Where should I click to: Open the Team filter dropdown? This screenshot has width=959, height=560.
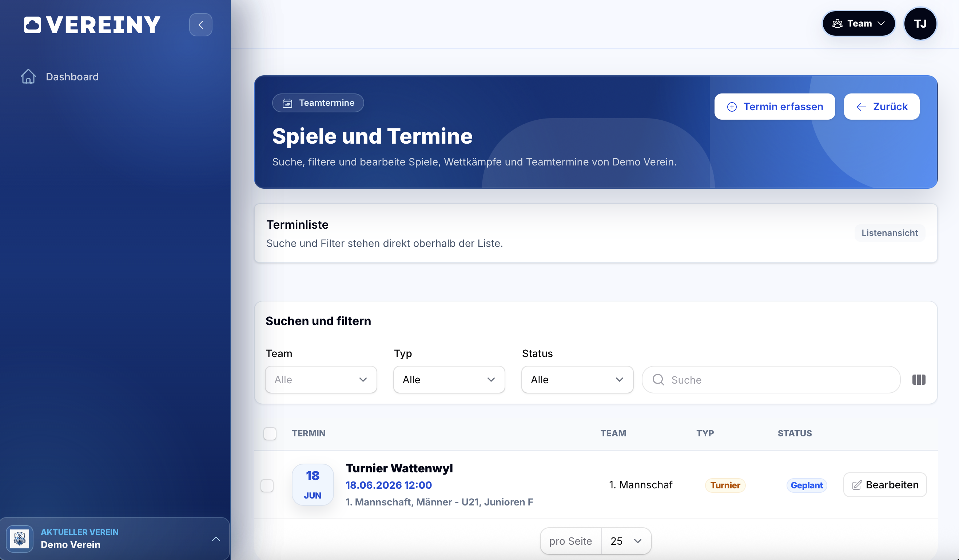click(321, 379)
